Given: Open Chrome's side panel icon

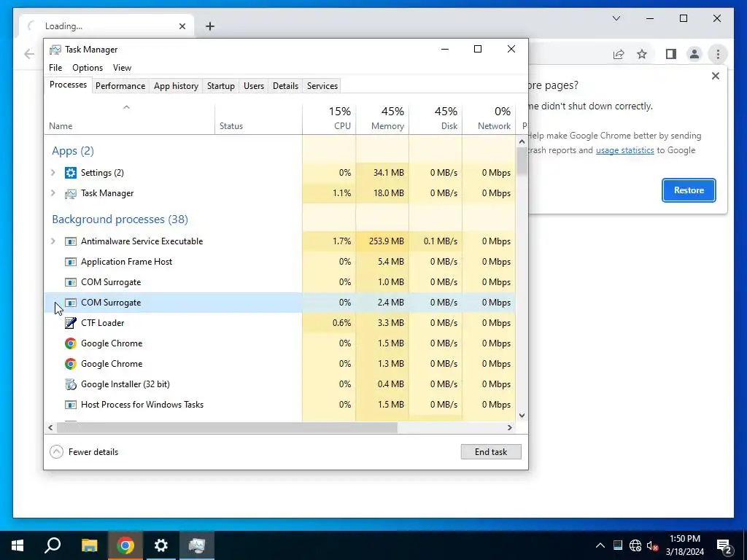Looking at the screenshot, I should [671, 54].
